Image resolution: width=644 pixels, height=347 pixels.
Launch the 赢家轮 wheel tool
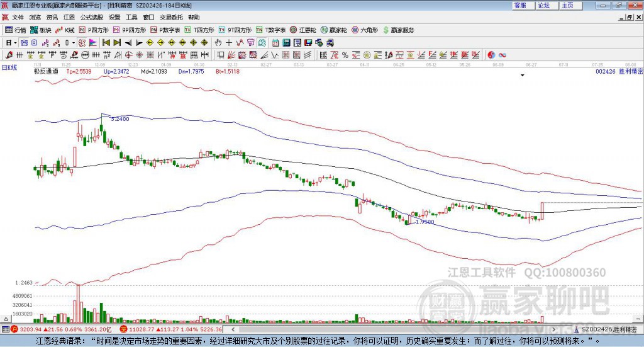pyautogui.click(x=333, y=30)
